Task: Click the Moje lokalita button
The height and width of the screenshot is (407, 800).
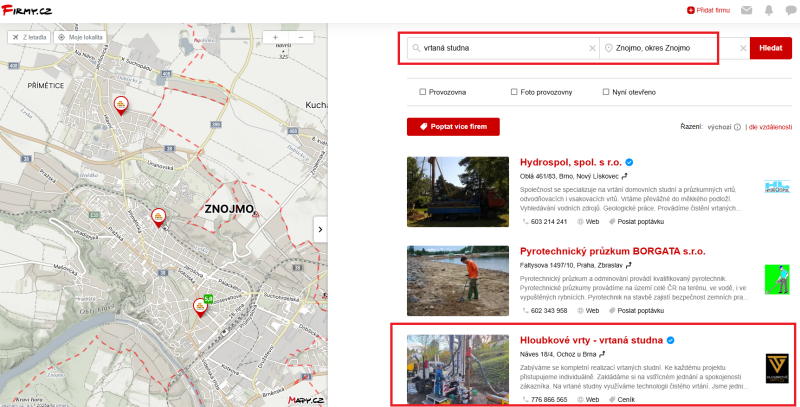Action: tap(80, 37)
